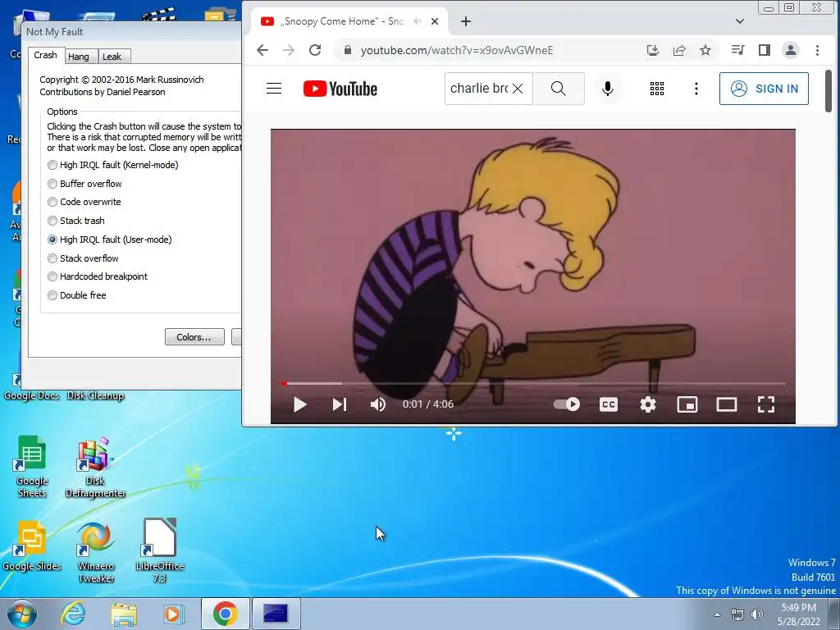
Task: Open Google Slides desktop shortcut
Action: (x=32, y=546)
